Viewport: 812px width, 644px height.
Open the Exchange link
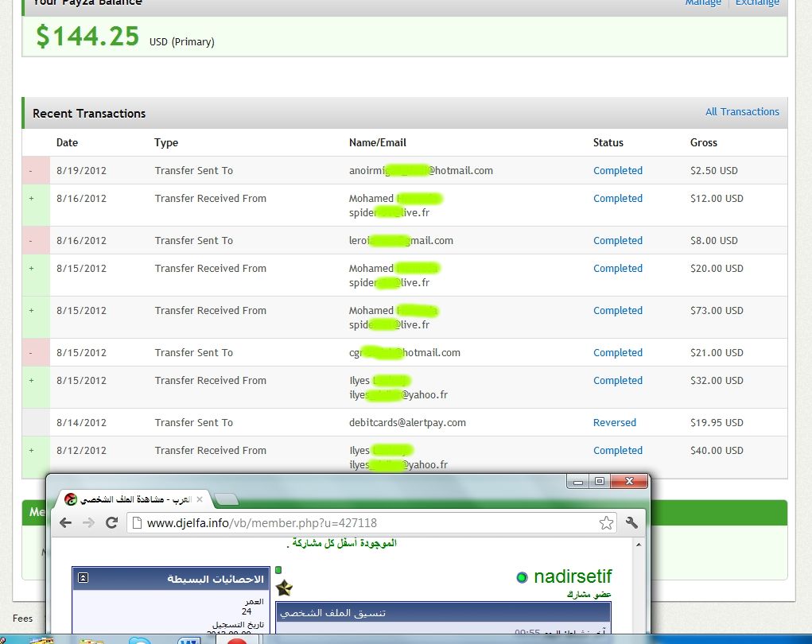coord(757,2)
